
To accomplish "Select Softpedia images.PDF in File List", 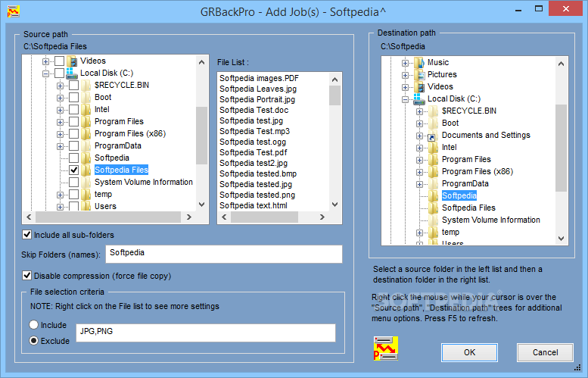I will tap(259, 78).
